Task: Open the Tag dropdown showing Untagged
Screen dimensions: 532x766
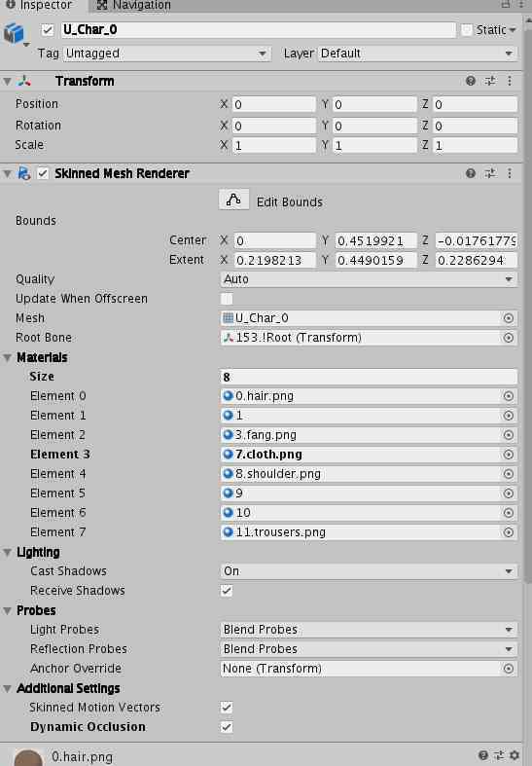Action: pyautogui.click(x=167, y=54)
